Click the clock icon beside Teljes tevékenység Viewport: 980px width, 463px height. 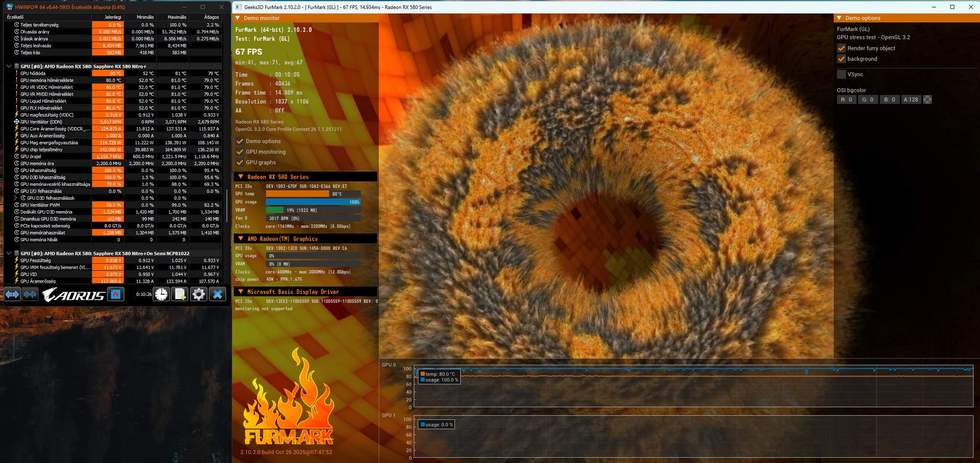tap(17, 25)
